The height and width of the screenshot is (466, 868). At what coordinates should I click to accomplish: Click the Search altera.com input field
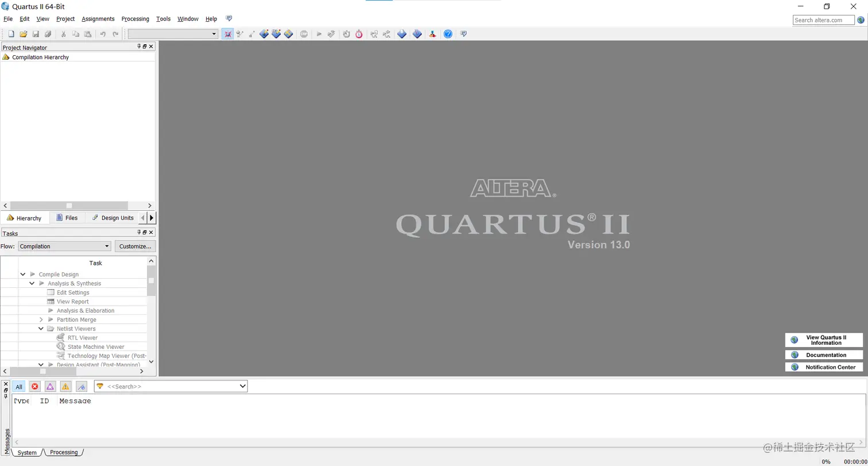pyautogui.click(x=824, y=20)
